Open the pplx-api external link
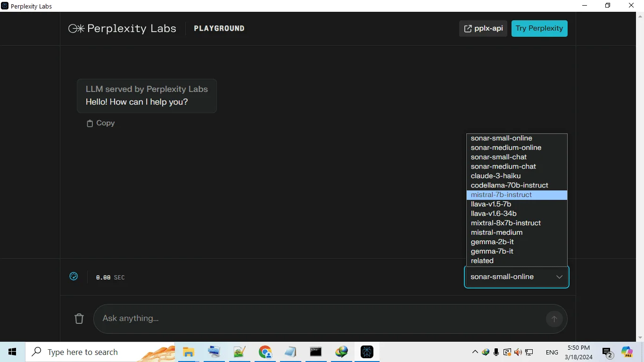644x362 pixels. [x=483, y=28]
